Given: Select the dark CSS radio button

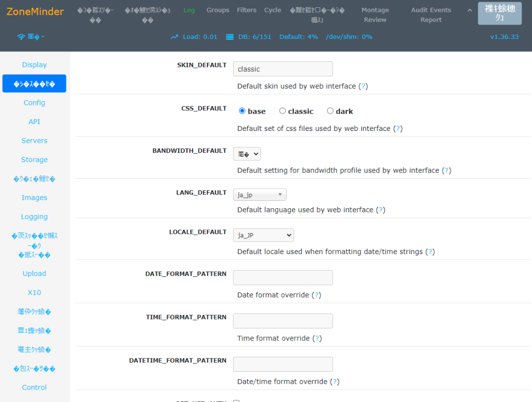Looking at the screenshot, I should [x=330, y=111].
